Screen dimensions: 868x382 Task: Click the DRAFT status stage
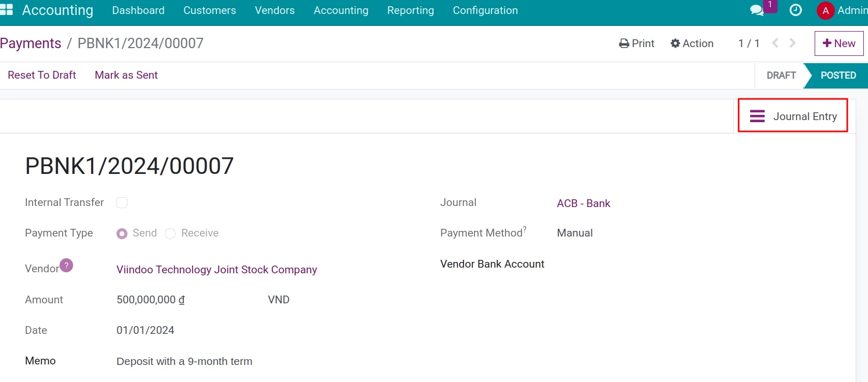pos(781,76)
